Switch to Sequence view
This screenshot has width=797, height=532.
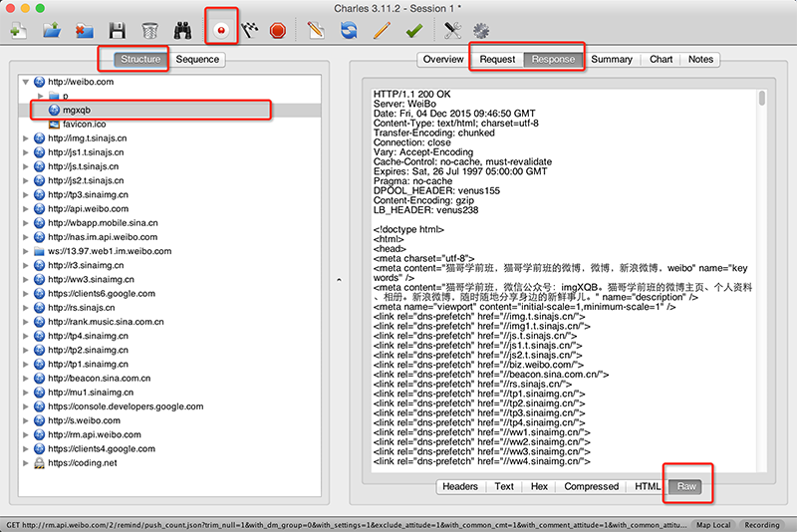click(197, 60)
